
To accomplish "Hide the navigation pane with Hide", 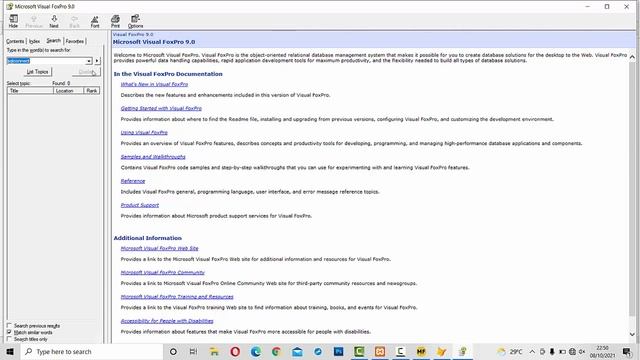I will pyautogui.click(x=13, y=21).
